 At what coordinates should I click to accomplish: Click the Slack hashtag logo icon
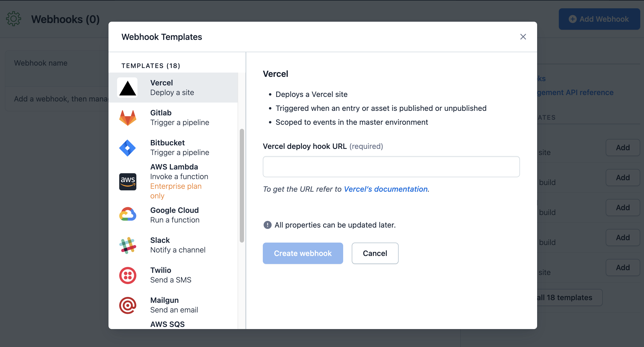point(128,245)
